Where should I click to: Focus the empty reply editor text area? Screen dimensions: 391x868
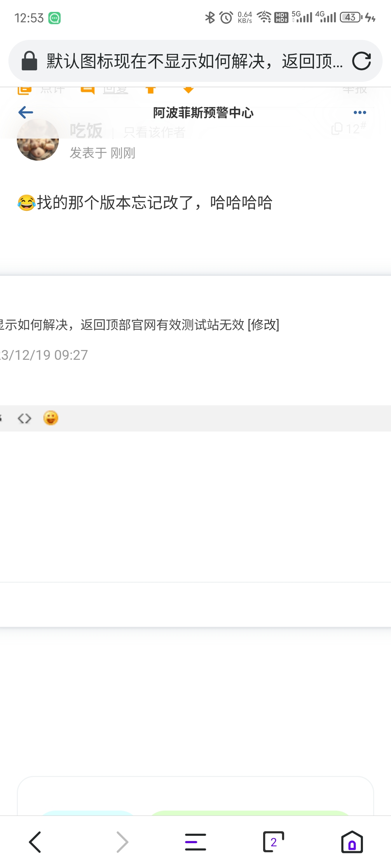[195, 506]
